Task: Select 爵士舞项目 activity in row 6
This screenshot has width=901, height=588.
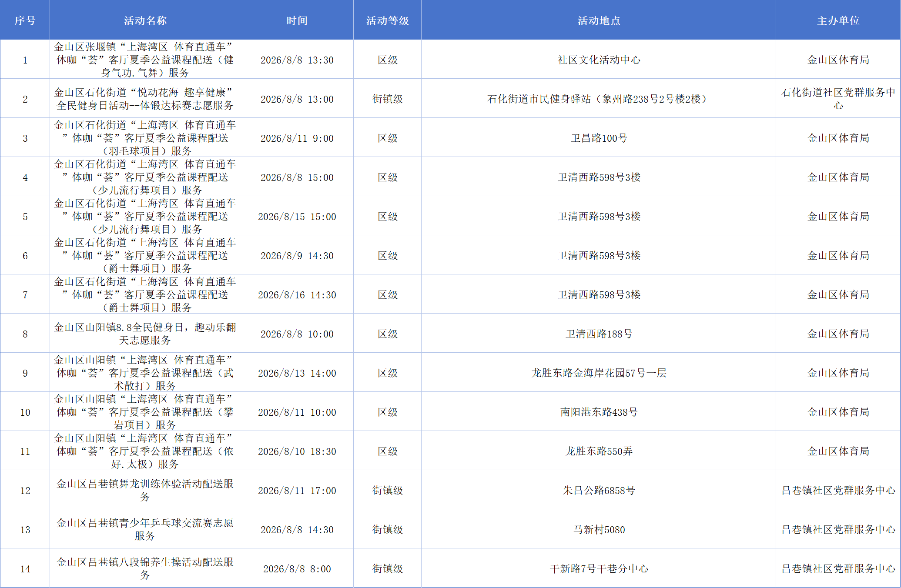Action: tap(145, 255)
